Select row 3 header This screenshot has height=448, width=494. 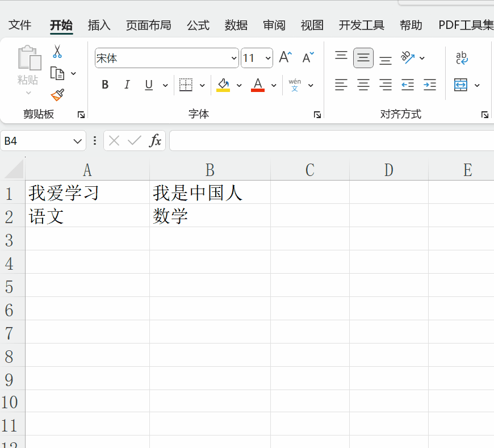[x=12, y=240]
